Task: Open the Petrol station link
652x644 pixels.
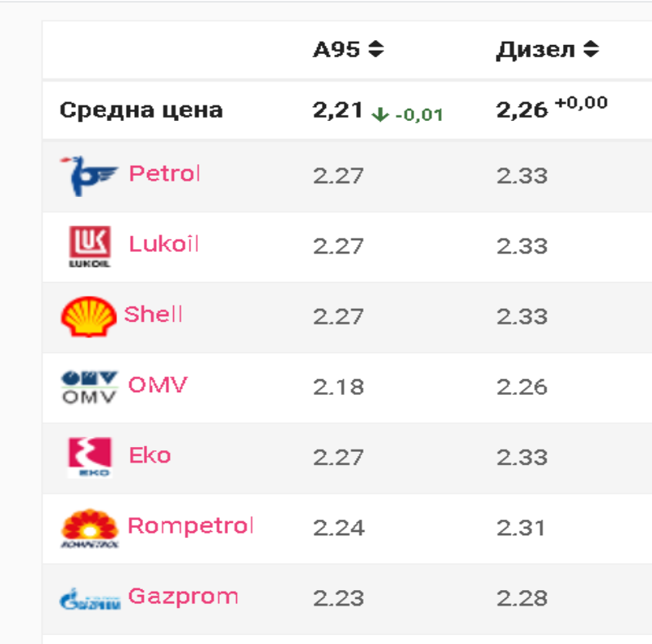Action: coord(165,173)
